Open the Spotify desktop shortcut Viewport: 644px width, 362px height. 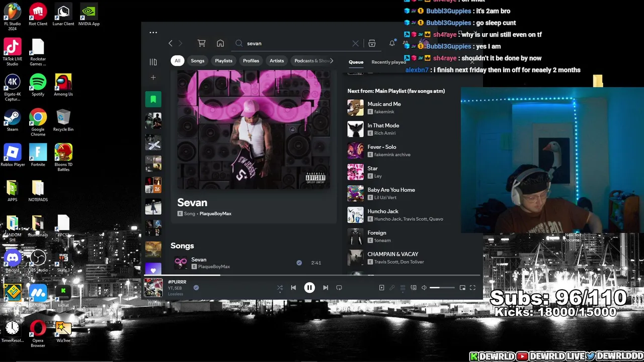38,85
